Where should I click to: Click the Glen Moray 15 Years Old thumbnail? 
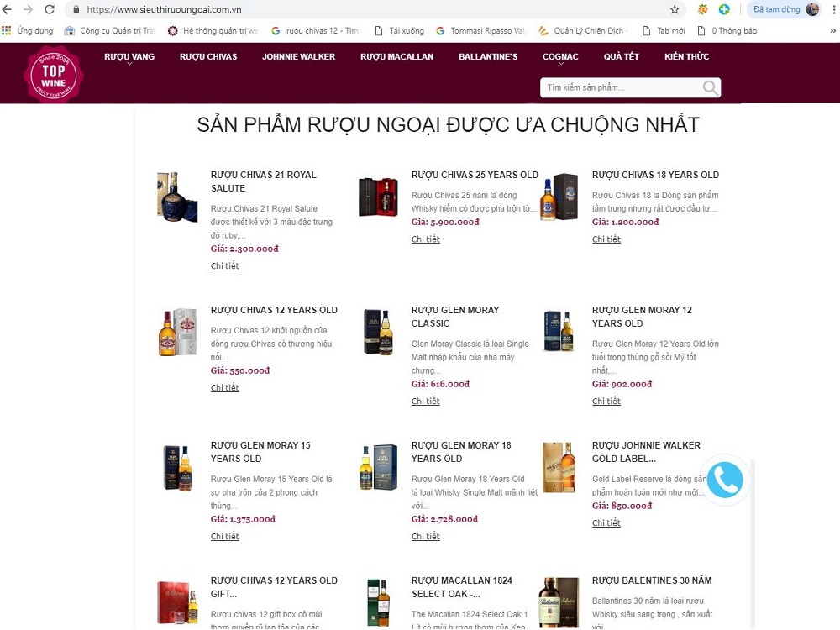click(177, 468)
